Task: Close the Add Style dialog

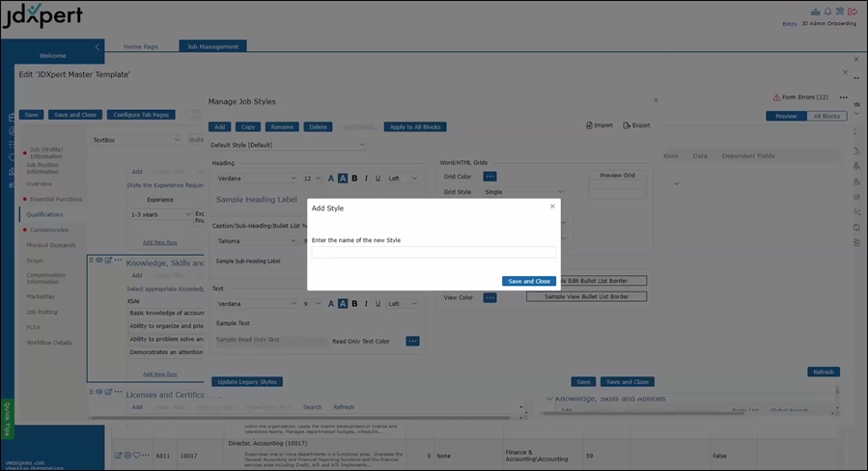Action: tap(552, 206)
